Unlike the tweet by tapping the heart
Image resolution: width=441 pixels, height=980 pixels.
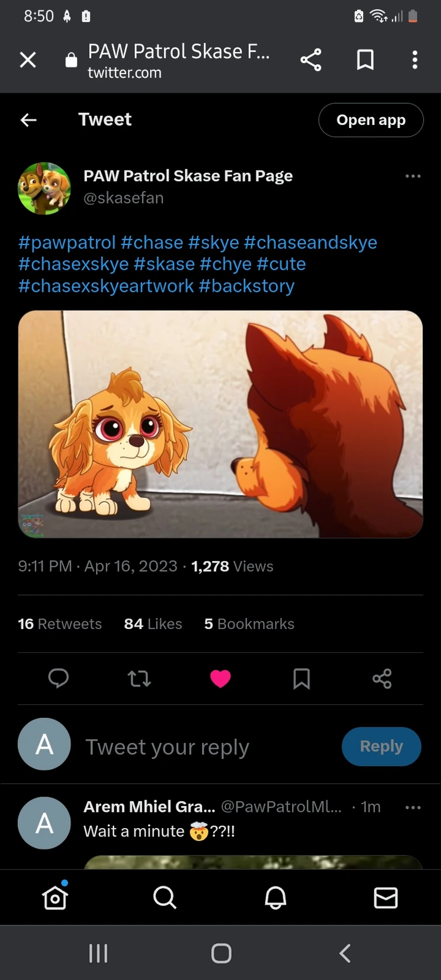[220, 679]
